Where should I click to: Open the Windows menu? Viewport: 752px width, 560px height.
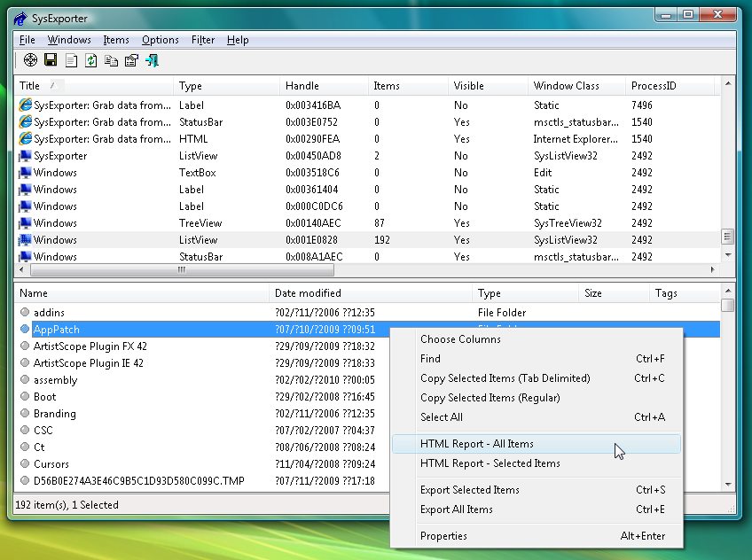coord(69,40)
